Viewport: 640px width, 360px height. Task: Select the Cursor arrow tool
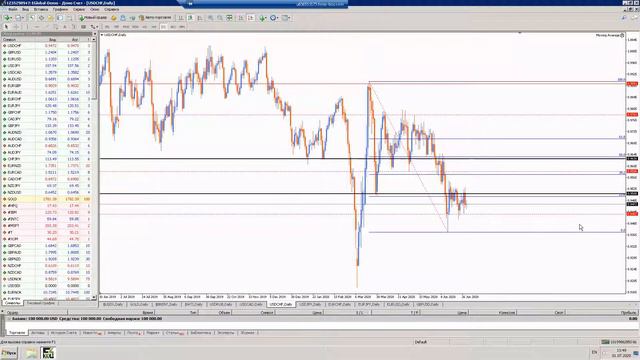coord(6,27)
